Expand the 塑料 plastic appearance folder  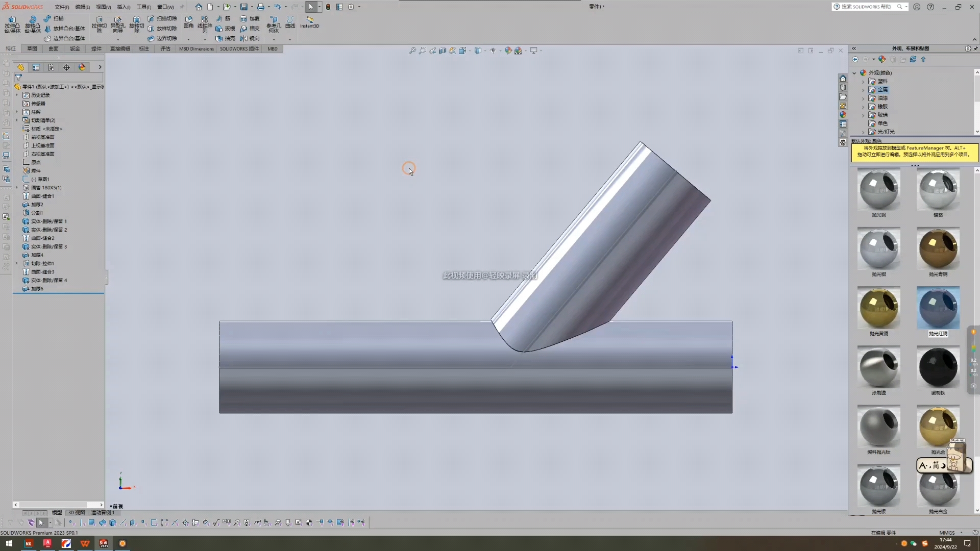point(863,82)
